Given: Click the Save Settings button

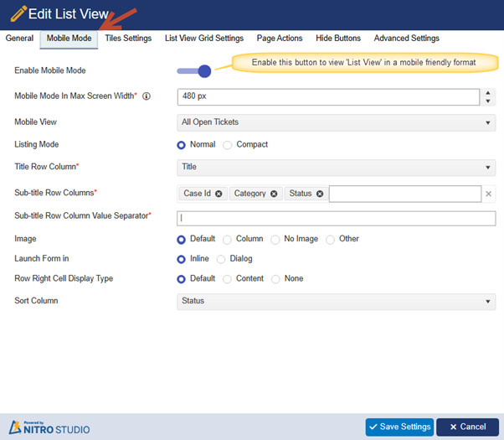Looking at the screenshot, I should pyautogui.click(x=399, y=427).
